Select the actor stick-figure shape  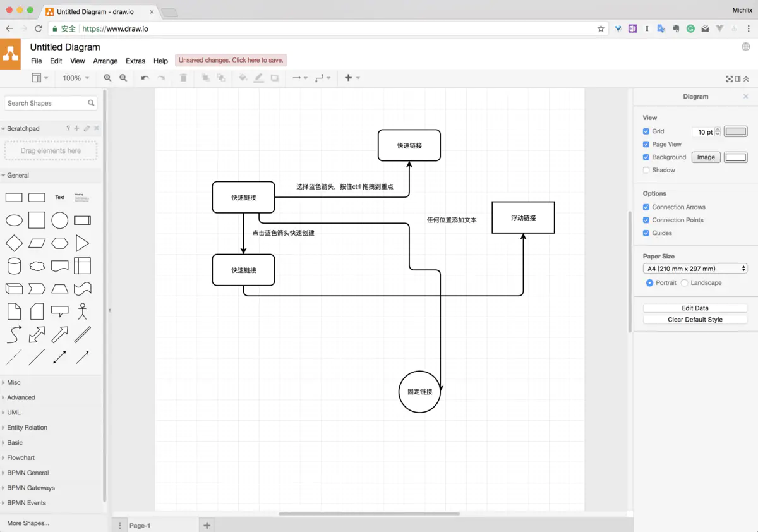click(x=82, y=311)
